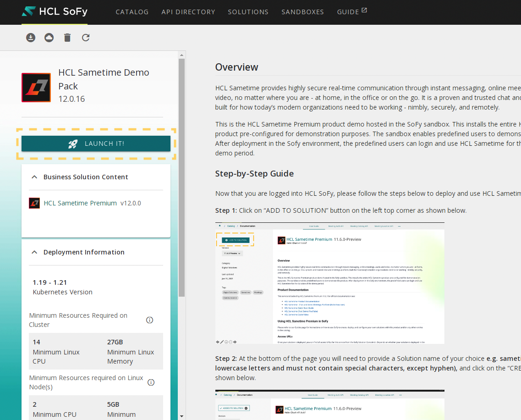The height and width of the screenshot is (420, 521).
Task: Click the version number 12.0.16
Action: coord(71,99)
